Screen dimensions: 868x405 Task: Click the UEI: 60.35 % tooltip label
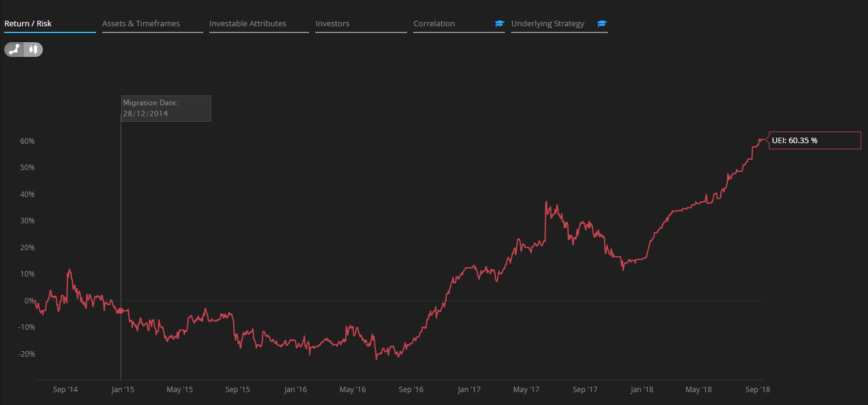point(814,140)
